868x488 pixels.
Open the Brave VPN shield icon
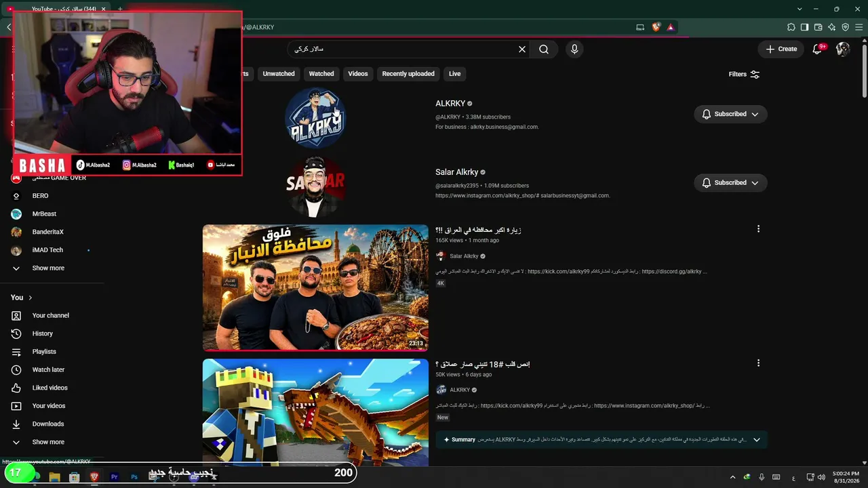point(845,27)
